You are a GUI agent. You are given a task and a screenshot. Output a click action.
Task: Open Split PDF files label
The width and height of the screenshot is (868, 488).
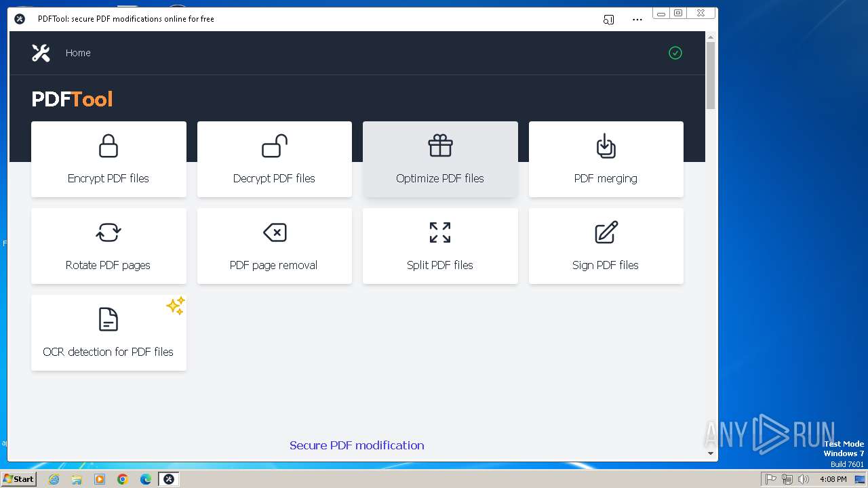coord(440,265)
